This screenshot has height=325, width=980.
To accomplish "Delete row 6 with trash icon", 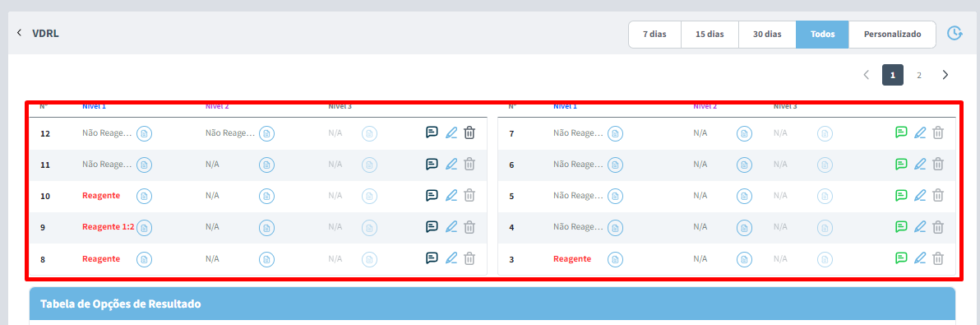I will 938,164.
